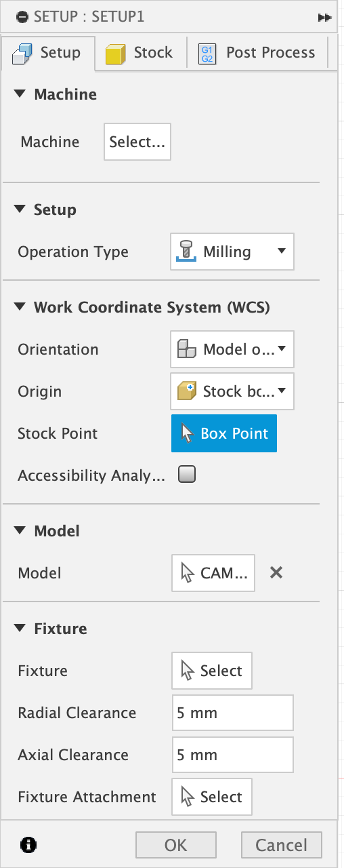The height and width of the screenshot is (868, 344).
Task: Open the Operation Type Milling dropdown
Action: click(232, 252)
